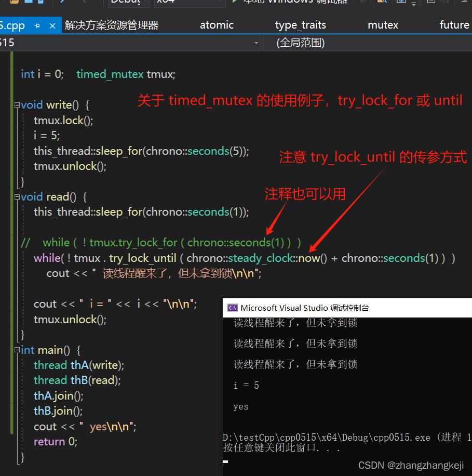Screen dimensions: 472x476
Task: Collapse the int main() function block
Action: (x=17, y=350)
